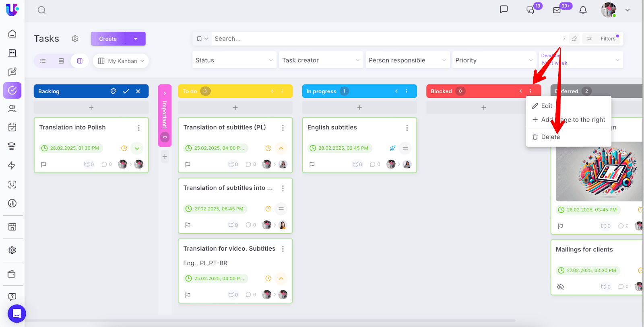Confirm Backlog column edit with checkmark

pyautogui.click(x=126, y=91)
